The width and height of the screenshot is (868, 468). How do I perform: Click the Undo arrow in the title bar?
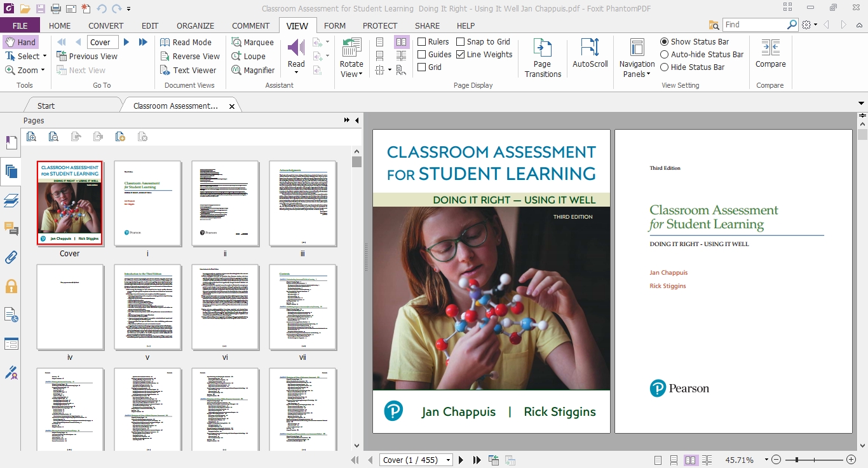point(102,9)
